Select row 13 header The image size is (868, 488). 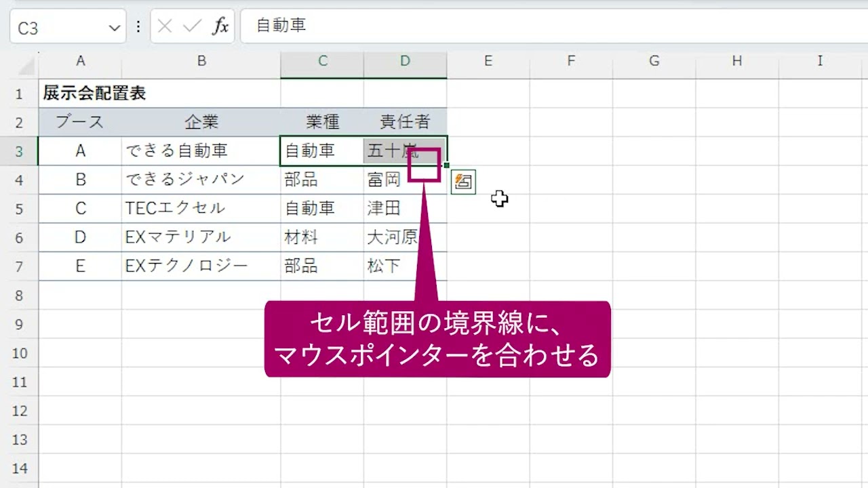19,439
